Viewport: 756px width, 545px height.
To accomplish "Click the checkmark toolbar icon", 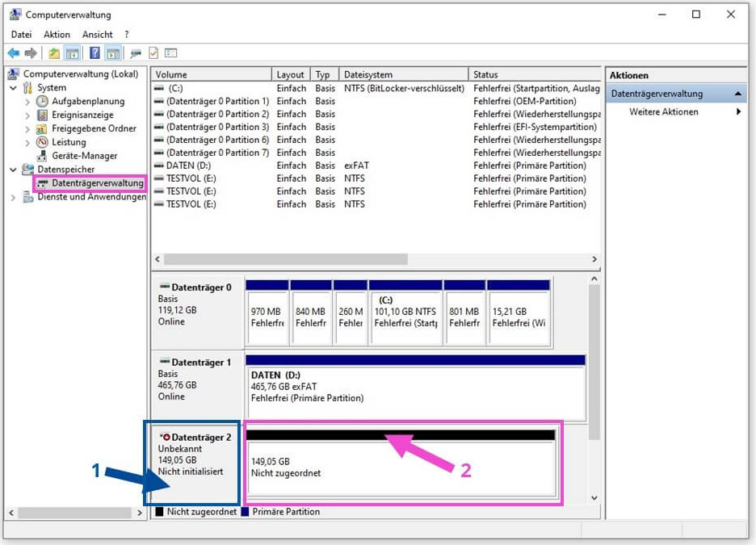I will pos(153,53).
